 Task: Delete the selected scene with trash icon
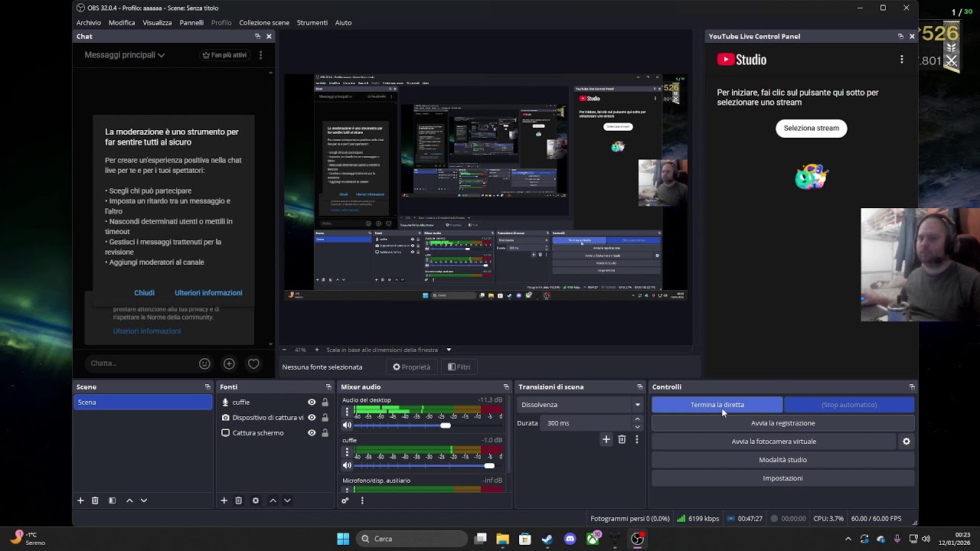click(x=95, y=500)
